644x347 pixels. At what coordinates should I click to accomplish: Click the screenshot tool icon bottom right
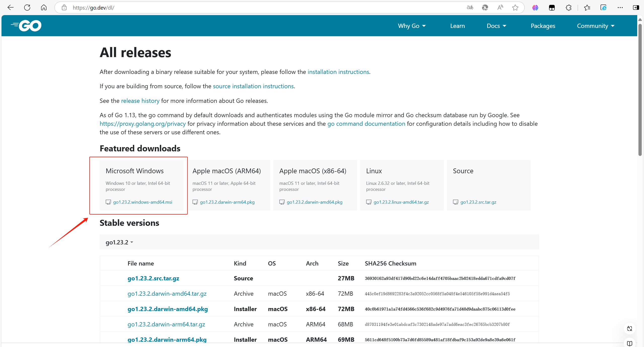[629, 328]
